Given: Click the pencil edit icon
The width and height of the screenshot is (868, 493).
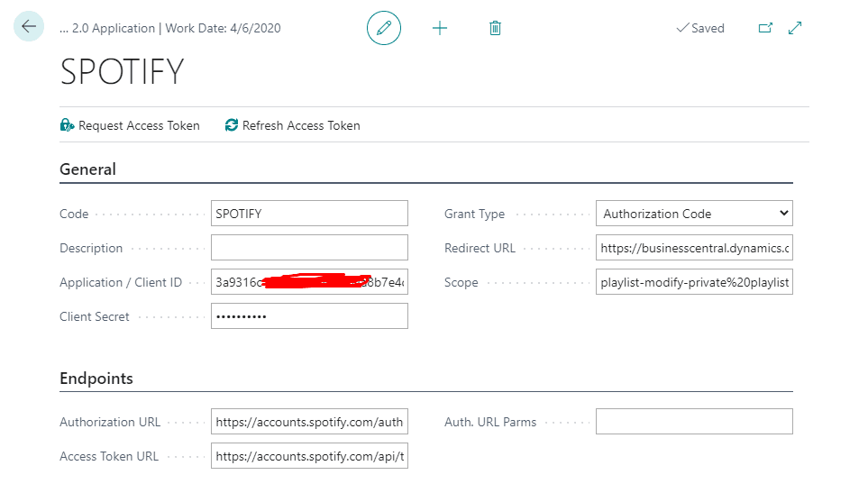Looking at the screenshot, I should tap(384, 28).
